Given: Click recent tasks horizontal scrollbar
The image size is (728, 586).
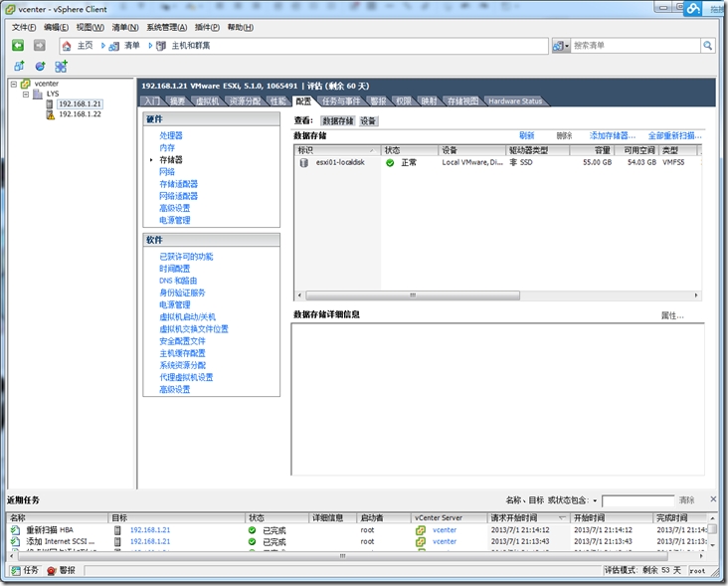Looking at the screenshot, I should (x=342, y=556).
